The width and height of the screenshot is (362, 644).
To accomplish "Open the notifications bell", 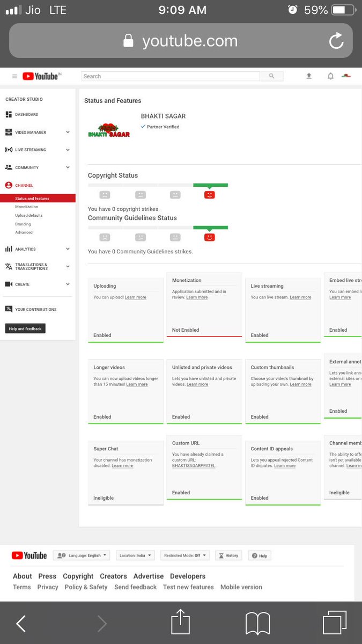I will pyautogui.click(x=330, y=76).
